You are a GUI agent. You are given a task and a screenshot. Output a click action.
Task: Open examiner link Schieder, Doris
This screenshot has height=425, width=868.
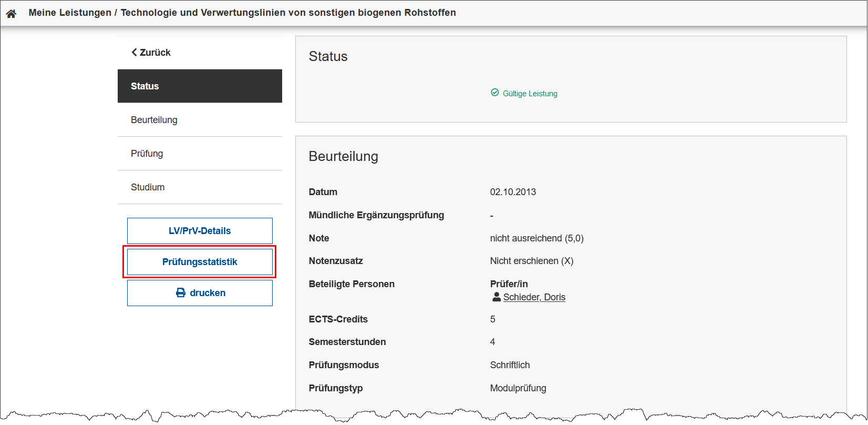click(x=534, y=297)
